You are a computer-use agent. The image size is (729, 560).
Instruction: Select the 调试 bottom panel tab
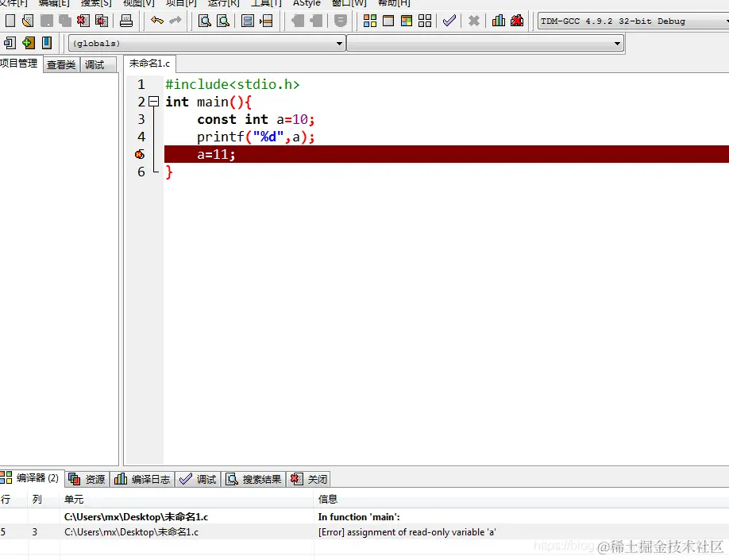pyautogui.click(x=198, y=479)
